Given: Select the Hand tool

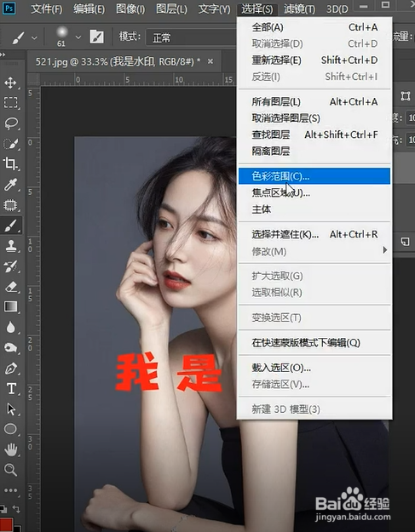Looking at the screenshot, I should pyautogui.click(x=10, y=449).
